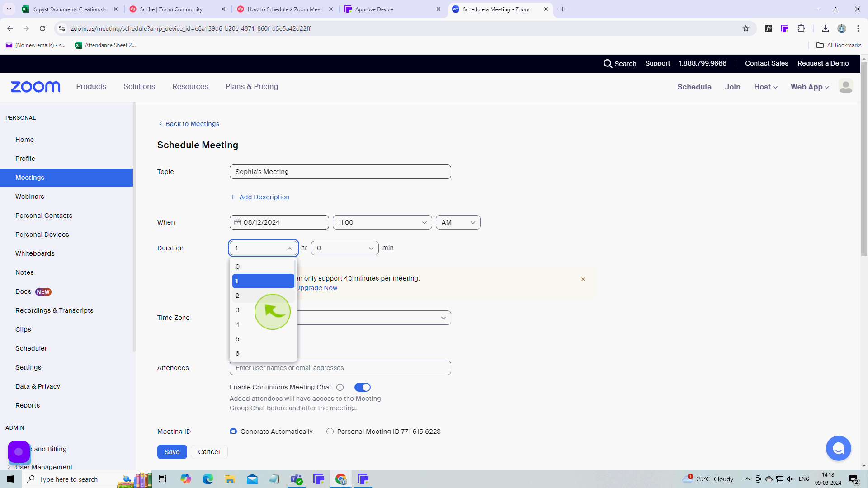Open the start time 11:00 dropdown
Screen dimensions: 868x488
pos(382,222)
